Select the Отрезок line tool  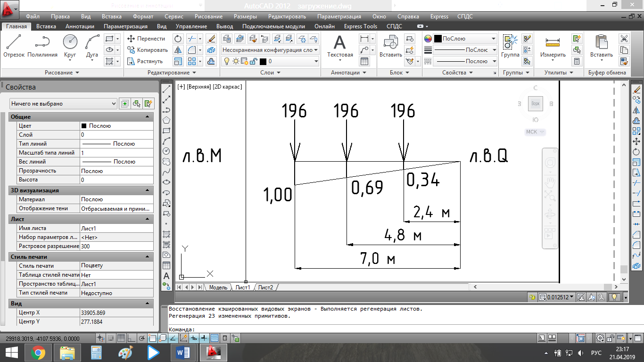click(14, 46)
